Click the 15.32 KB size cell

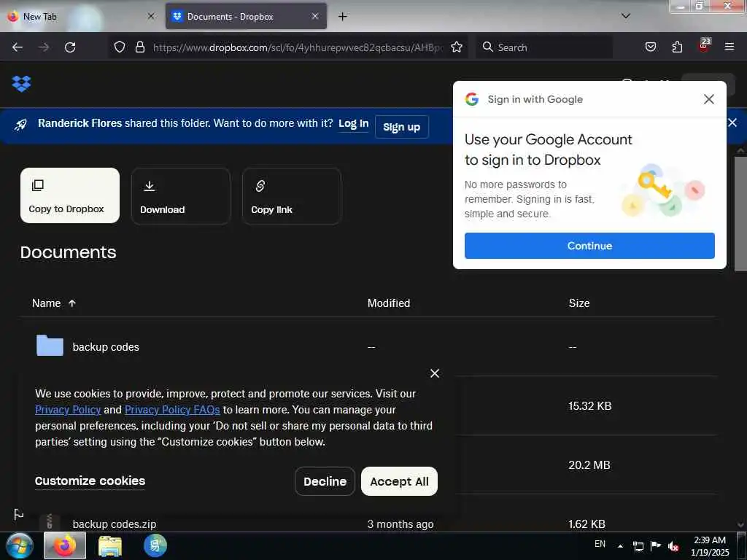click(589, 406)
